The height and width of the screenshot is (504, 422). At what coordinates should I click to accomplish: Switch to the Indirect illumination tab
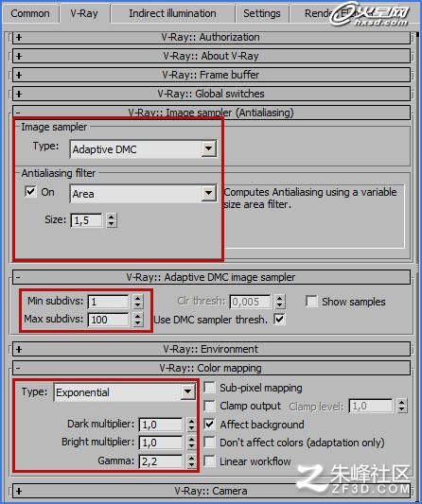[x=172, y=13]
